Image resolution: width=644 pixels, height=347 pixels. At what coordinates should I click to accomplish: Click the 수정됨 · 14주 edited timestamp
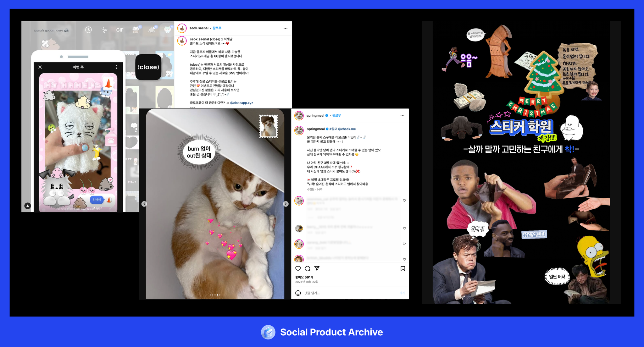click(314, 190)
